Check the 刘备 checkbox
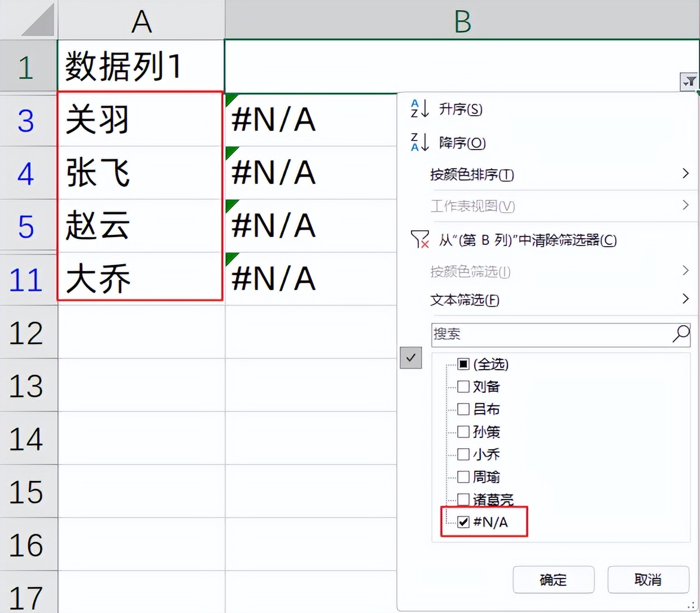This screenshot has width=700, height=613. pyautogui.click(x=463, y=387)
